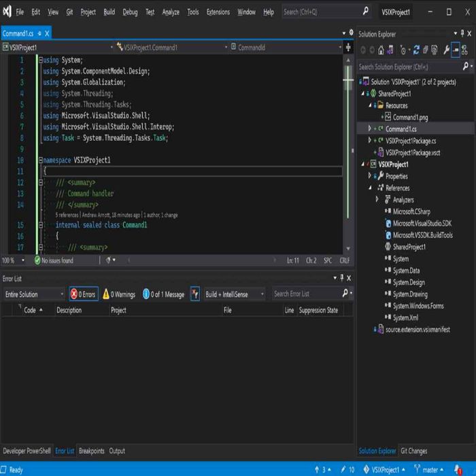Screen dimensions: 476x476
Task: Click the Home icon in Solution Explorer toolbar
Action: tap(381, 50)
